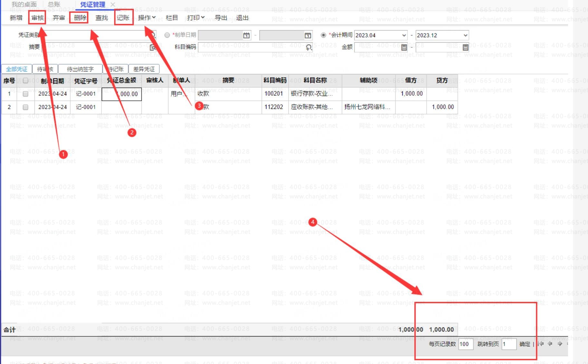The height and width of the screenshot is (364, 588).
Task: Open calculator icon of the minimum 金额 field
Action: point(404,47)
